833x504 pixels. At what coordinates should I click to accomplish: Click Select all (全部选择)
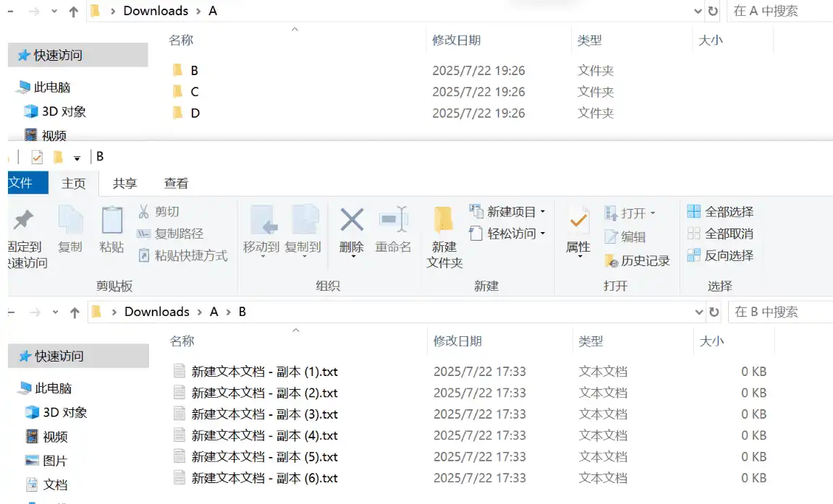(x=720, y=212)
